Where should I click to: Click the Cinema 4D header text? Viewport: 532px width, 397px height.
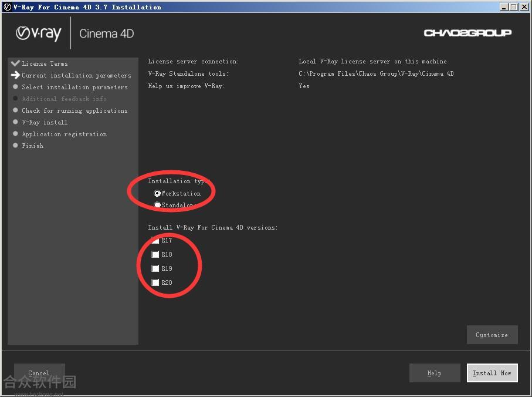[107, 33]
